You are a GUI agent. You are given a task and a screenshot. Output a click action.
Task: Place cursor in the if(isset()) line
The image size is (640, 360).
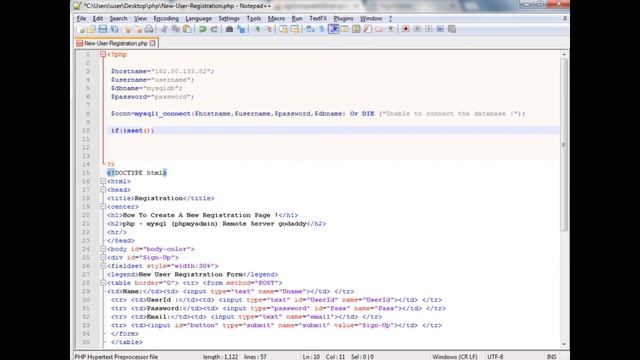[333, 131]
